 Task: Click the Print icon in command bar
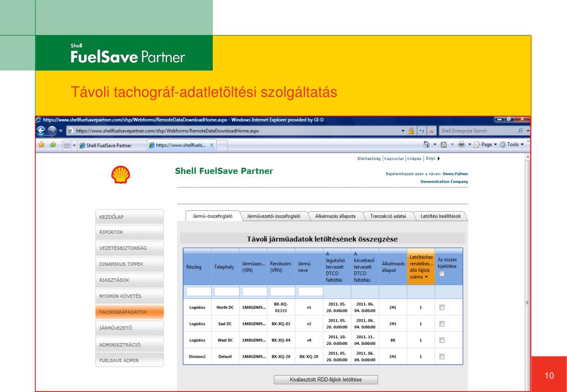(x=461, y=145)
